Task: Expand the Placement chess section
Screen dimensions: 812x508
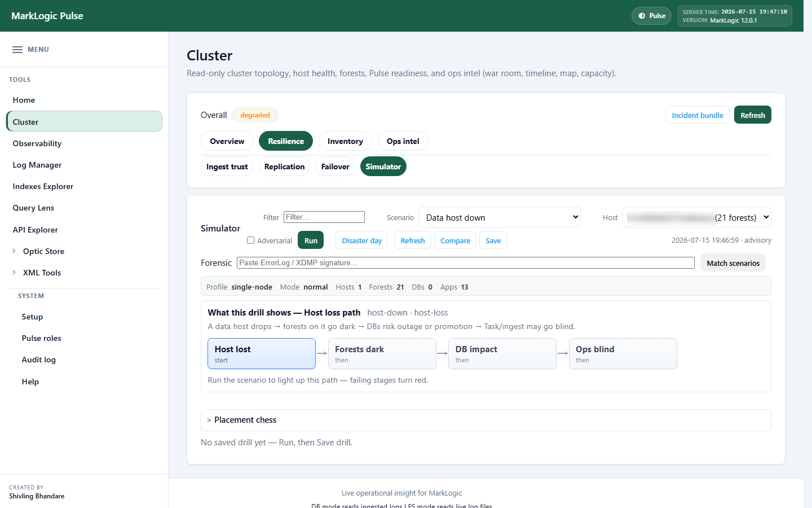Action: coord(486,420)
